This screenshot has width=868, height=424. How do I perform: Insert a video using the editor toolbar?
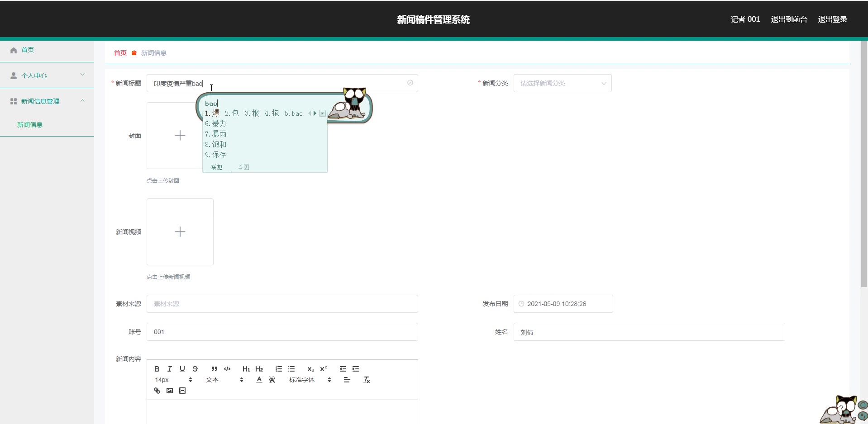pyautogui.click(x=182, y=391)
